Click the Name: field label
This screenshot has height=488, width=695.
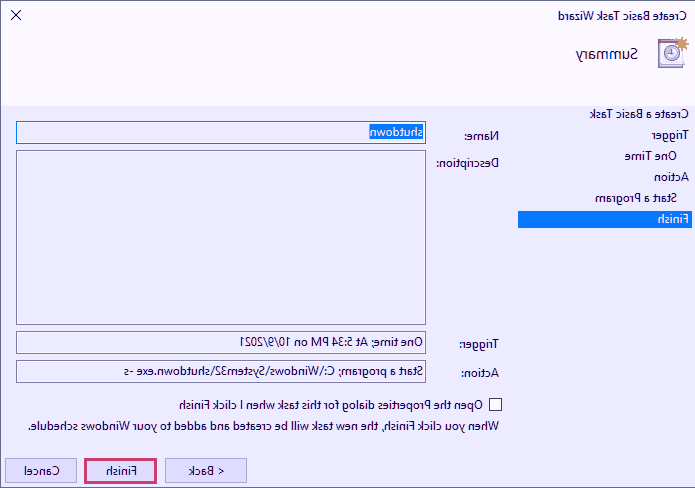click(x=484, y=135)
